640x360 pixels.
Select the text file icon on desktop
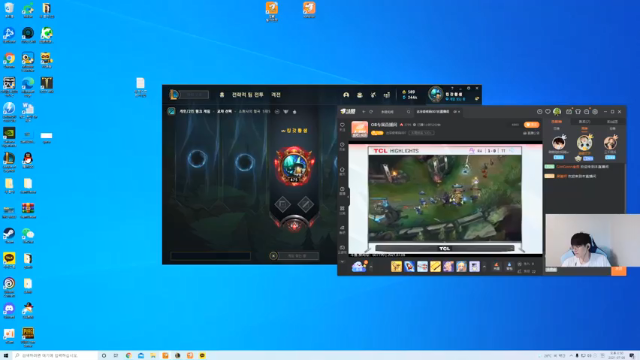[140, 87]
